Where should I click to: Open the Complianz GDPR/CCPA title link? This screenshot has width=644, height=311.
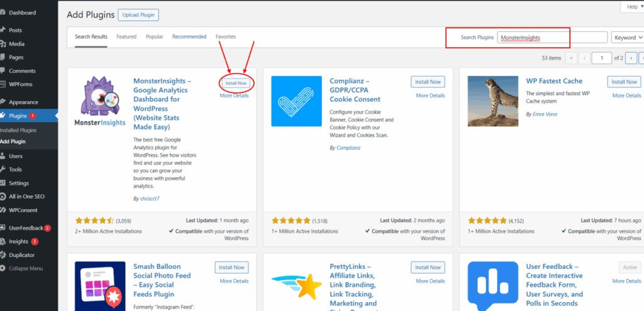point(355,90)
